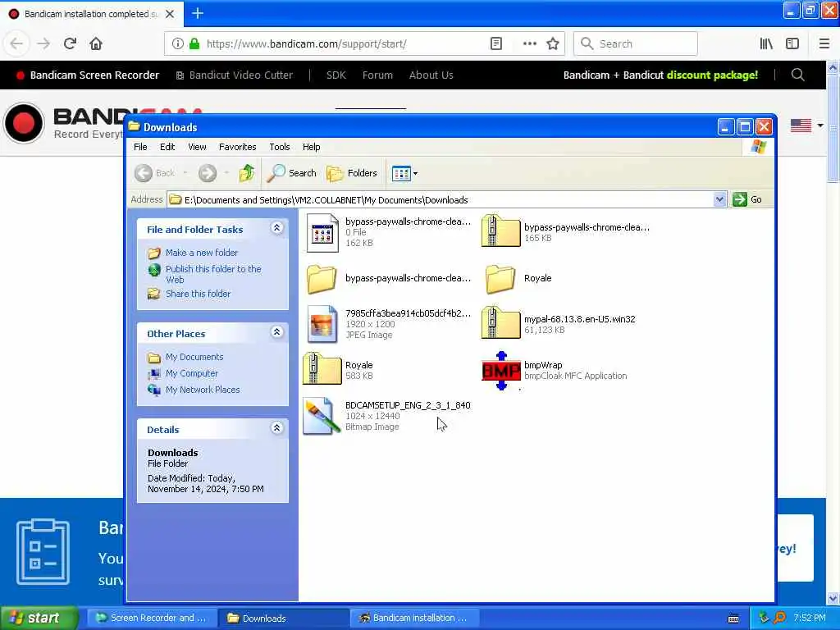
Task: Click the BDCAMSETUP_ENG_2_3_1_840 file name
Action: [x=408, y=405]
